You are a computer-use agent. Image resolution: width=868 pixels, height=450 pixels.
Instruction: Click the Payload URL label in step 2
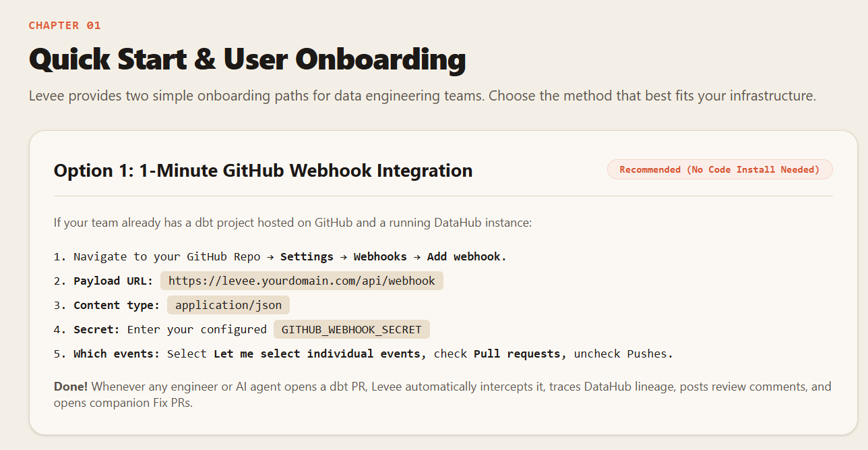pyautogui.click(x=113, y=281)
